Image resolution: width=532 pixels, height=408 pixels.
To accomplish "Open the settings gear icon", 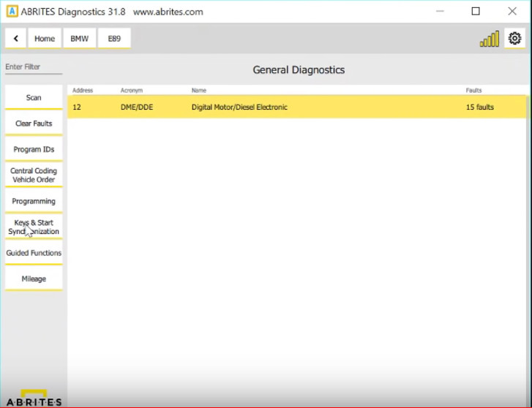I will click(x=514, y=38).
